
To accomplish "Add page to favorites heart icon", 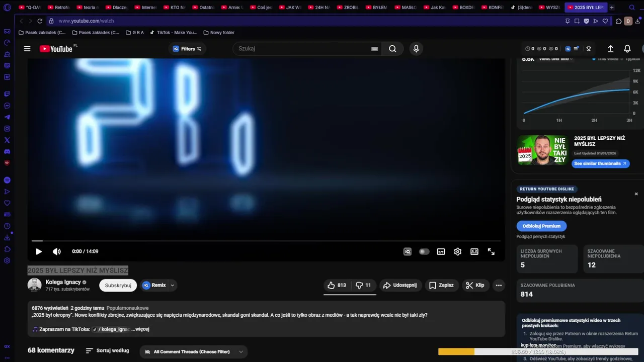I will click(x=605, y=21).
